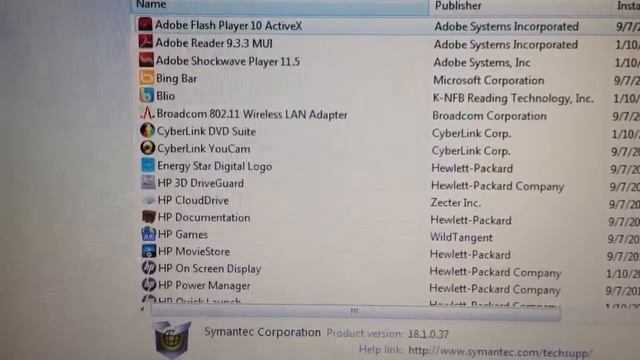
Task: Click the Adobe Reader 9.3.3 MUI icon
Action: click(x=146, y=42)
